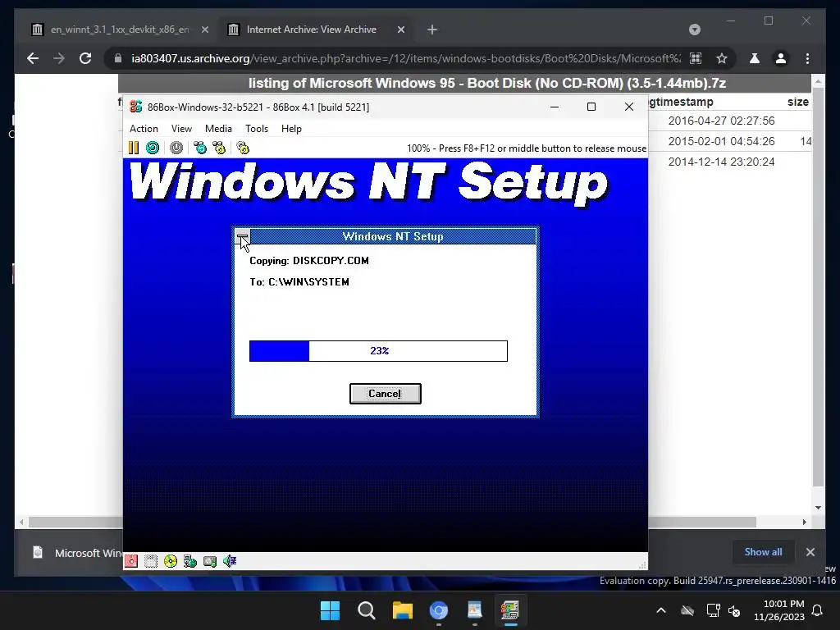Viewport: 840px width, 630px height.
Task: Click the page vertical scrollbar
Action: [818, 288]
